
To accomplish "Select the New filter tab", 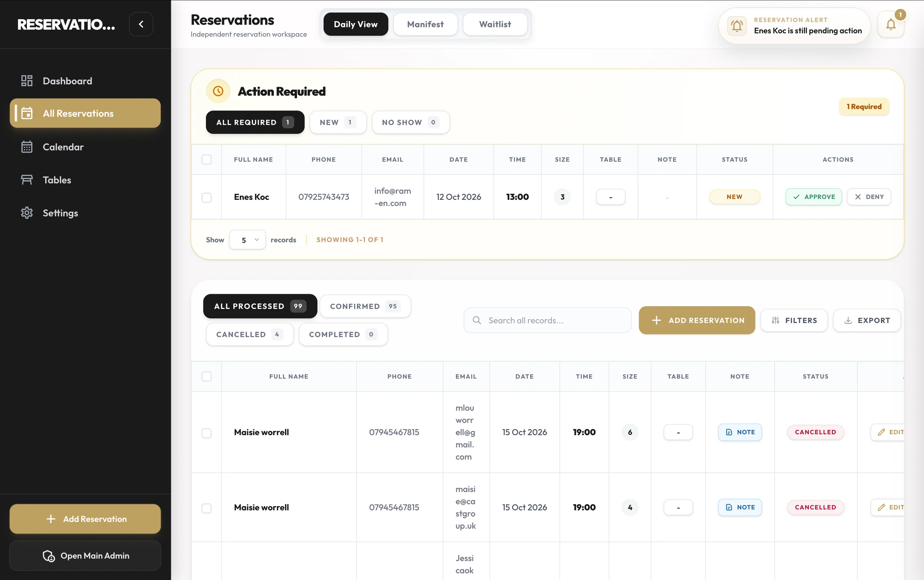I will pyautogui.click(x=338, y=122).
